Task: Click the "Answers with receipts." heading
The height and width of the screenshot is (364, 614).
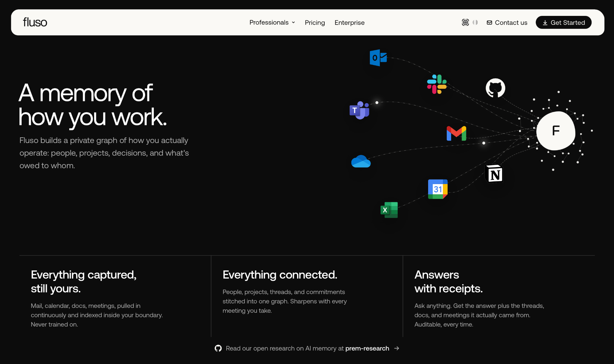Action: (x=449, y=282)
